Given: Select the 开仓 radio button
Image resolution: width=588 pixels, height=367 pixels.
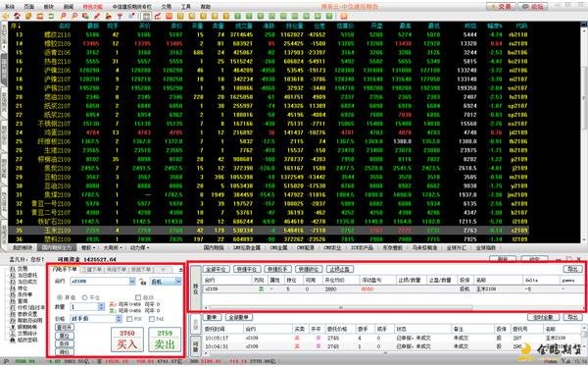Looking at the screenshot, I should [x=60, y=297].
